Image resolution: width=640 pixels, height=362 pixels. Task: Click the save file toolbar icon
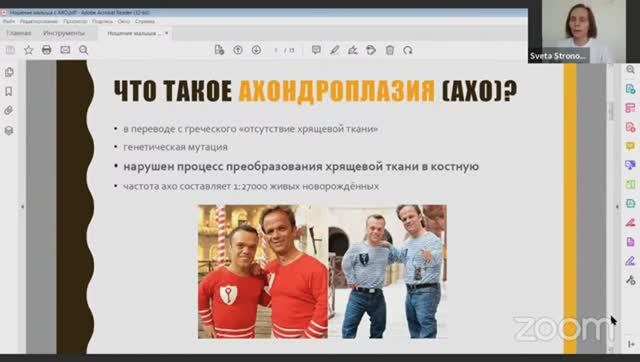pos(10,50)
